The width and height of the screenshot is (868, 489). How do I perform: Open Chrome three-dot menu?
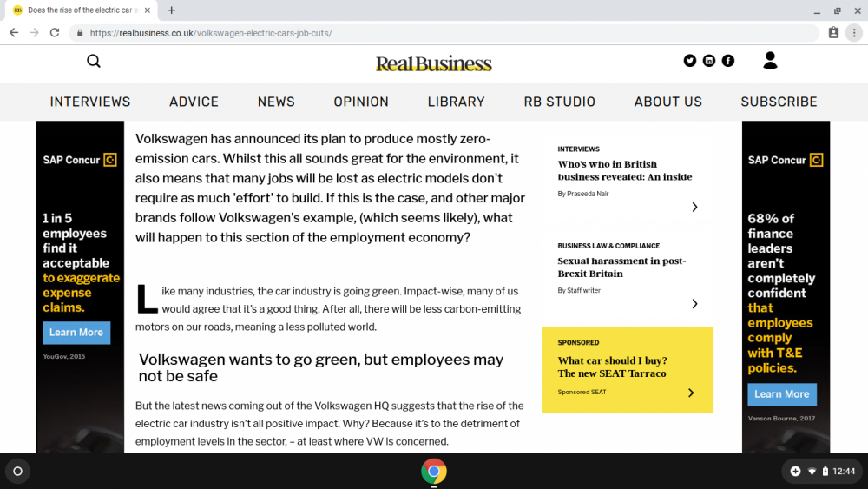pyautogui.click(x=854, y=33)
